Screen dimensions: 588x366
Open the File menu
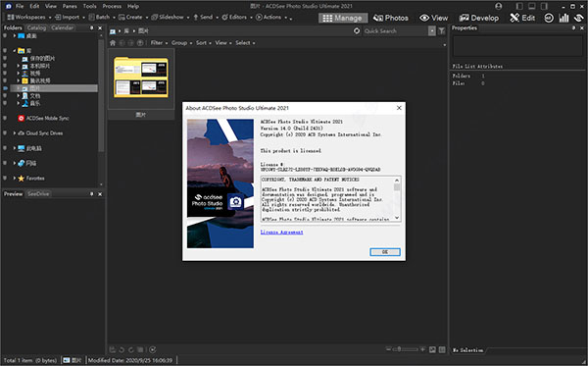[20, 6]
